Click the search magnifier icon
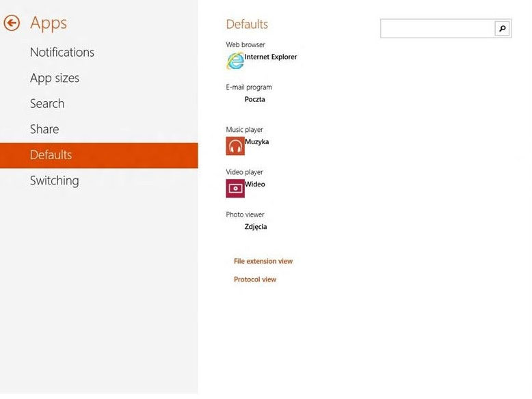 [503, 29]
